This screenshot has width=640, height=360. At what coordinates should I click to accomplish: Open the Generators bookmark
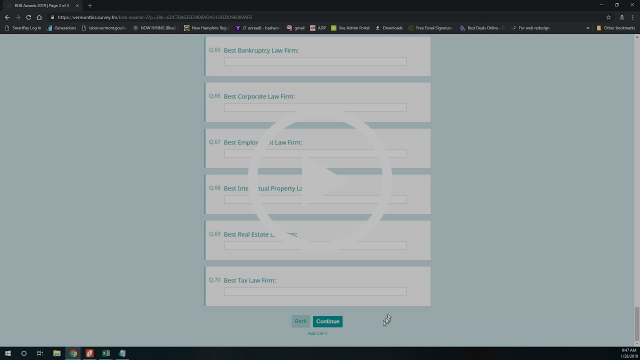tap(62, 28)
